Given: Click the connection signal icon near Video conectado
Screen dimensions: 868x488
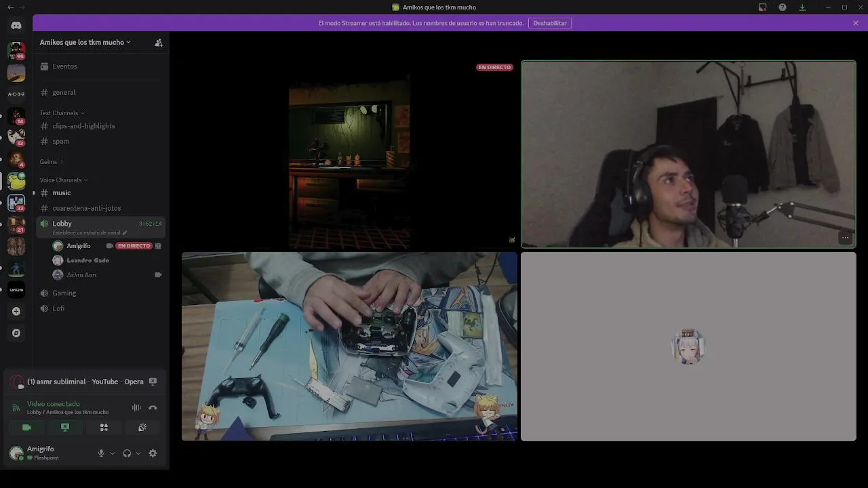Looking at the screenshot, I should tap(16, 407).
